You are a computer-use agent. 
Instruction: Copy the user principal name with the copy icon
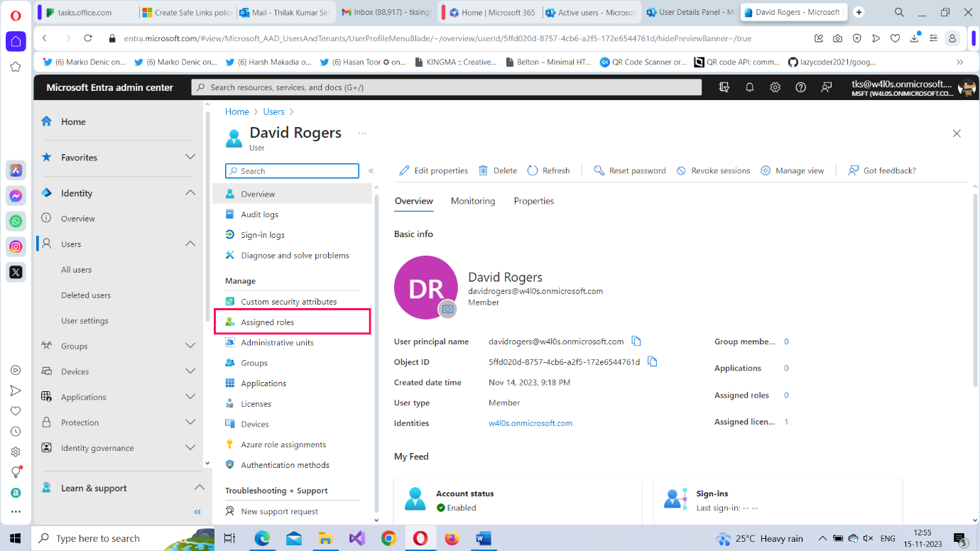click(636, 341)
